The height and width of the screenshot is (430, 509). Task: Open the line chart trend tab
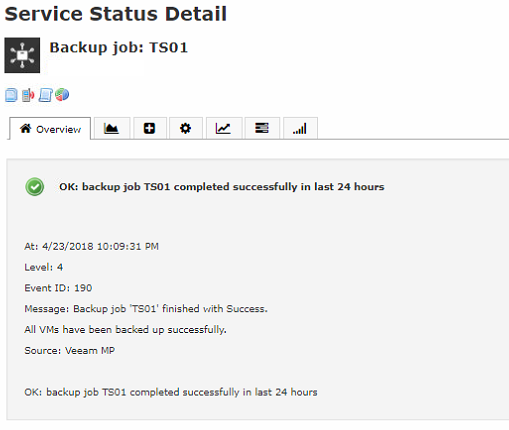coord(223,128)
